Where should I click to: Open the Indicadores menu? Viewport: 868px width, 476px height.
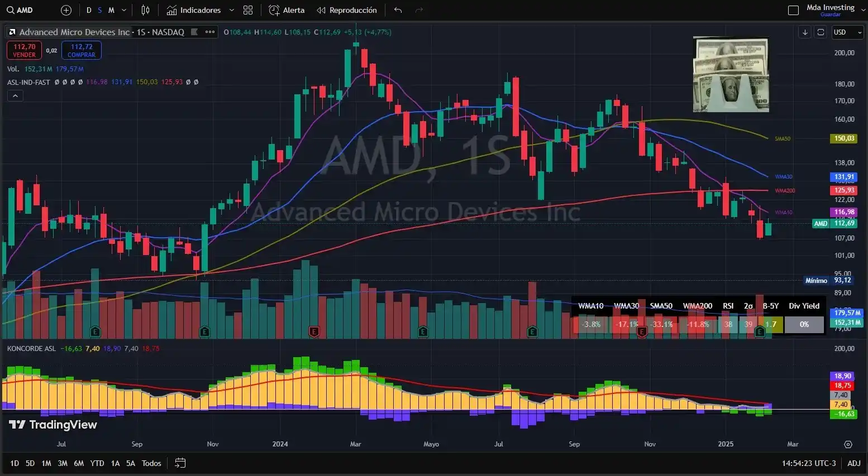tap(193, 10)
